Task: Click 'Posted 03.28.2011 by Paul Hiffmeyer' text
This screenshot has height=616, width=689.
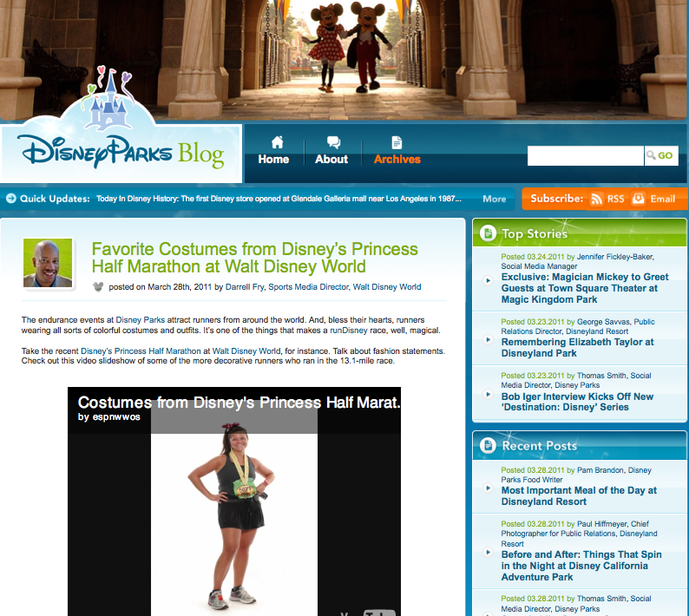Action: tap(565, 524)
